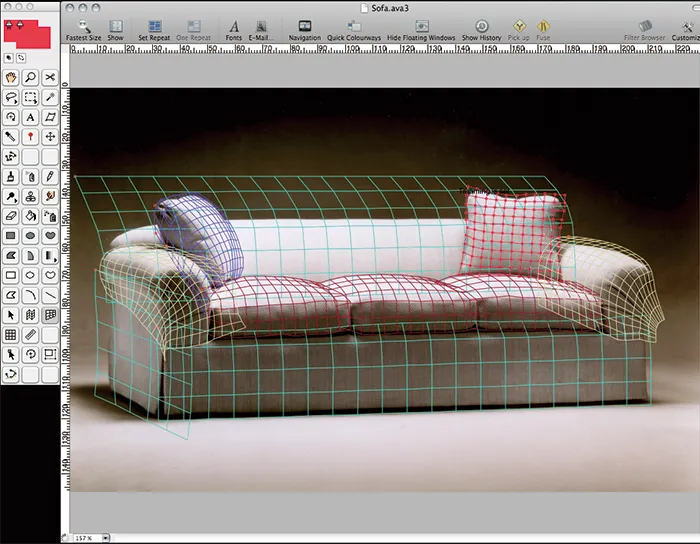Select the black Arrow pointer tool
The image size is (700, 544).
coord(11,315)
